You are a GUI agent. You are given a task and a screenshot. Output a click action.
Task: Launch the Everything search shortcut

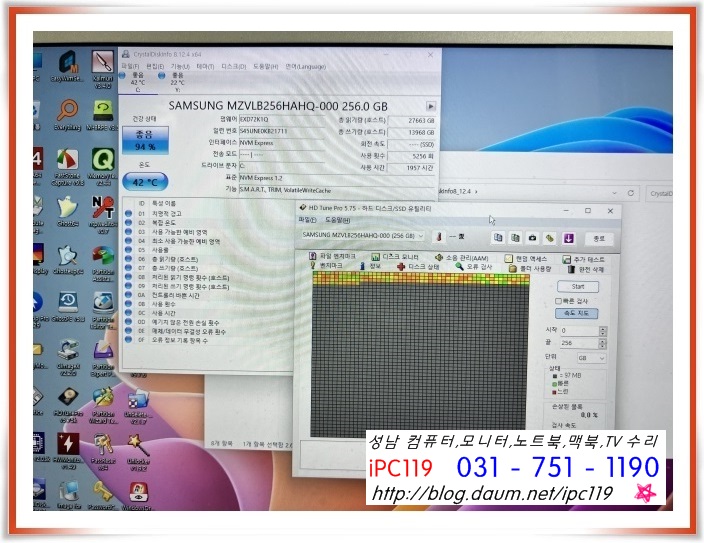tap(68, 115)
